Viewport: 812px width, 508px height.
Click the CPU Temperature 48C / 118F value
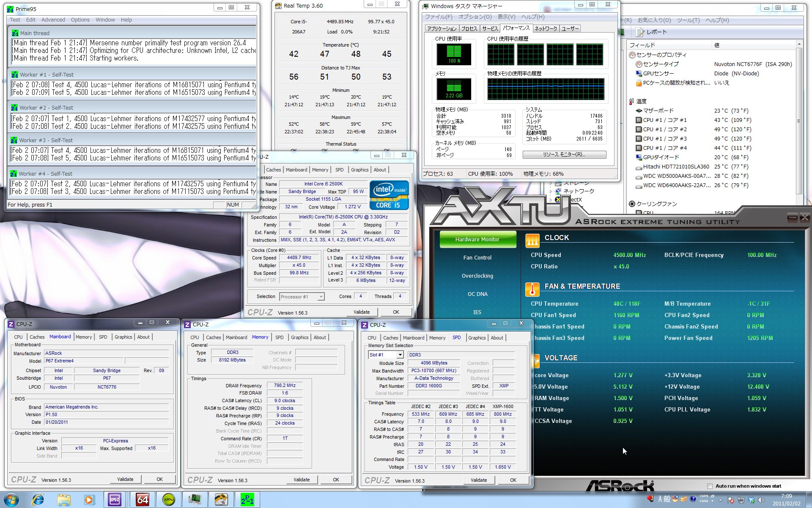pyautogui.click(x=627, y=304)
